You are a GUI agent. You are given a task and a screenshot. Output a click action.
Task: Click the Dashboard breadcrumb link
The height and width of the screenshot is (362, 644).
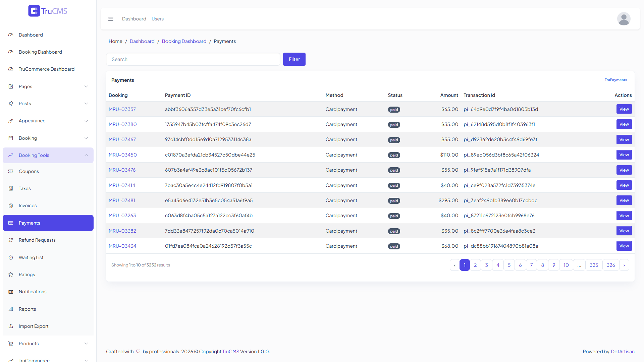pos(142,41)
